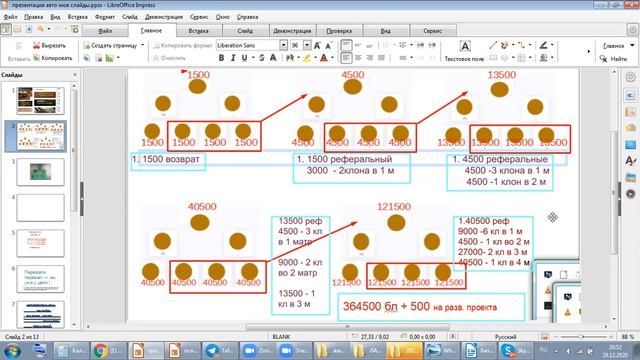
Task: Align text left
Action: [346, 58]
